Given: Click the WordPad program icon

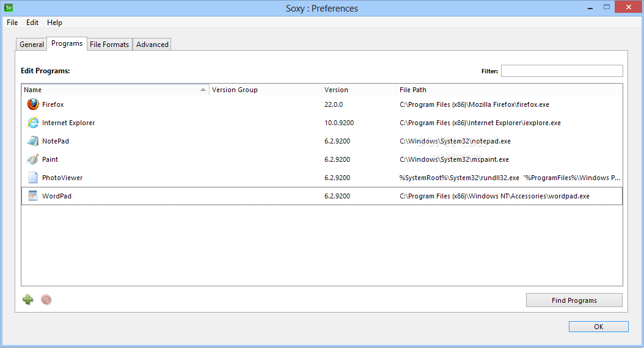Looking at the screenshot, I should 33,196.
